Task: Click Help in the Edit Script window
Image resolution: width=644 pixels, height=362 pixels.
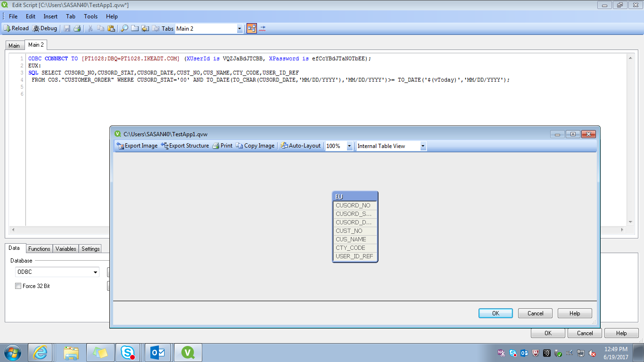Action: click(x=621, y=333)
